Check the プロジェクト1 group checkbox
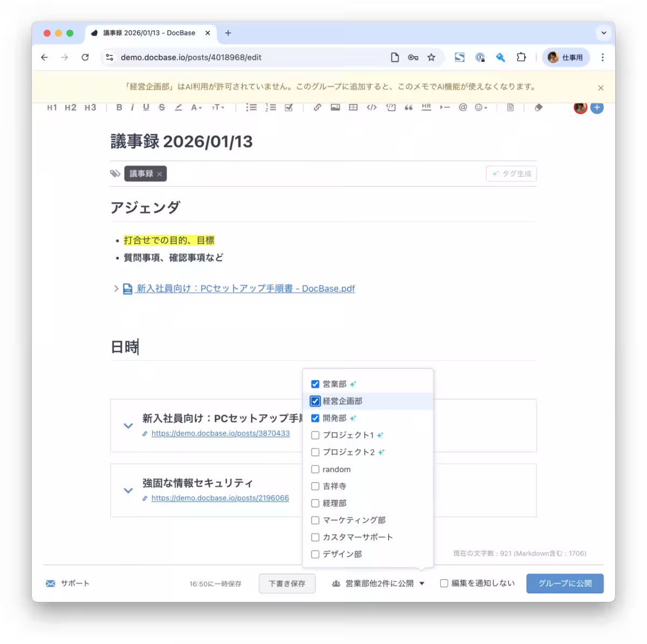The image size is (647, 644). coord(315,435)
